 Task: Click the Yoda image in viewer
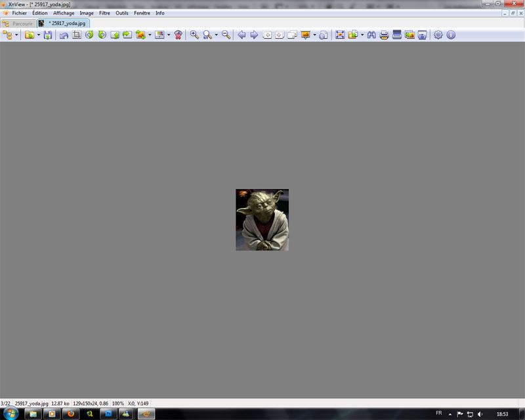pyautogui.click(x=262, y=220)
